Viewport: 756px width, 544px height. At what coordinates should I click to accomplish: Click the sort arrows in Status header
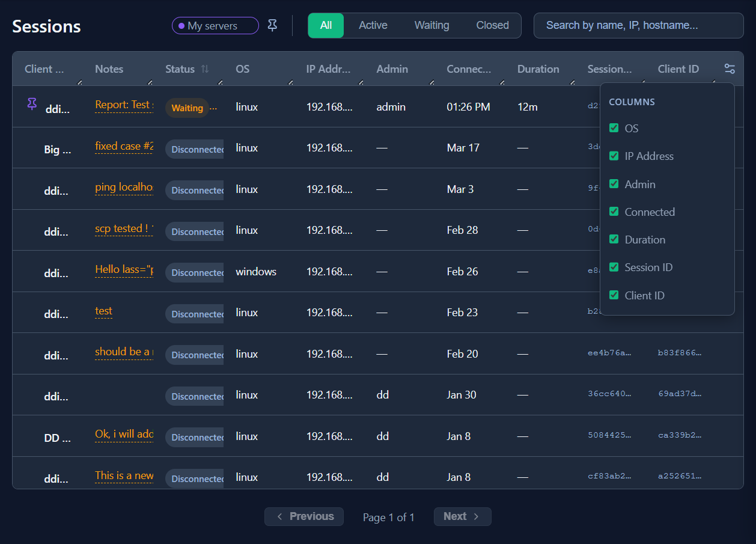click(x=205, y=69)
